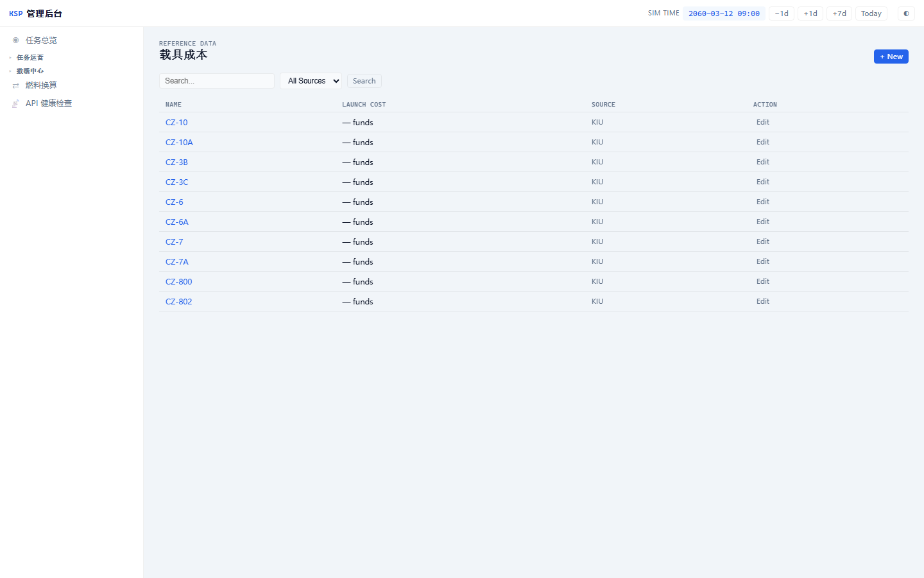Open the CZ-3B vehicle link
Viewport: 924px width, 578px height.
(176, 162)
